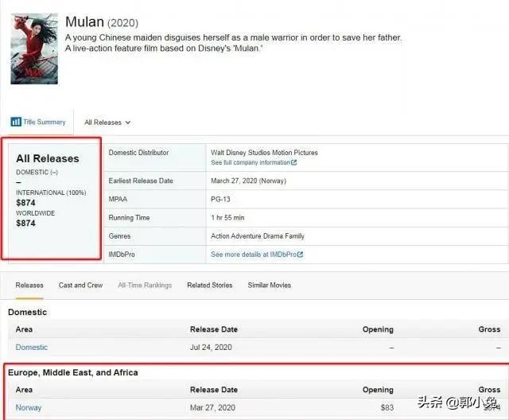Click the Mulan movie poster thumbnail
This screenshot has height=420, width=509.
click(x=34, y=49)
